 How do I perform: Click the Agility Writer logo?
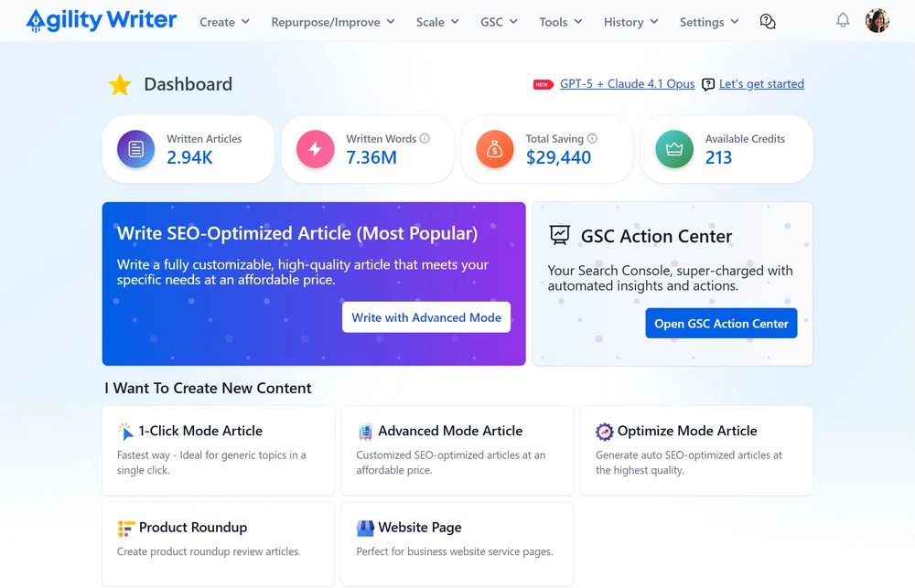101,20
